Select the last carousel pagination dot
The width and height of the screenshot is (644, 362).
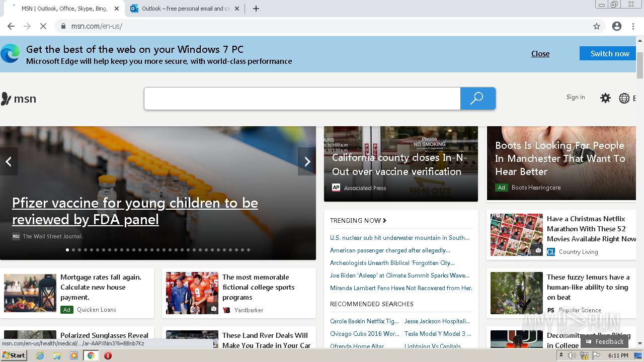[249, 250]
